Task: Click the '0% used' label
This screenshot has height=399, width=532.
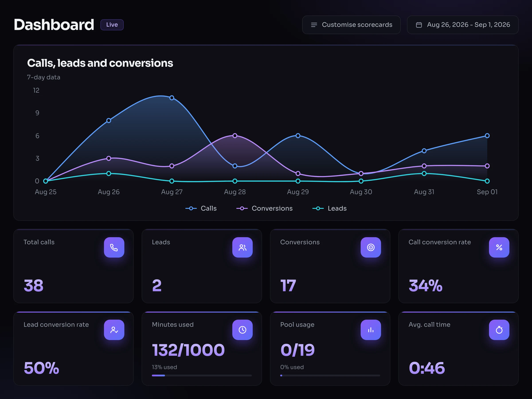Action: pos(292,367)
